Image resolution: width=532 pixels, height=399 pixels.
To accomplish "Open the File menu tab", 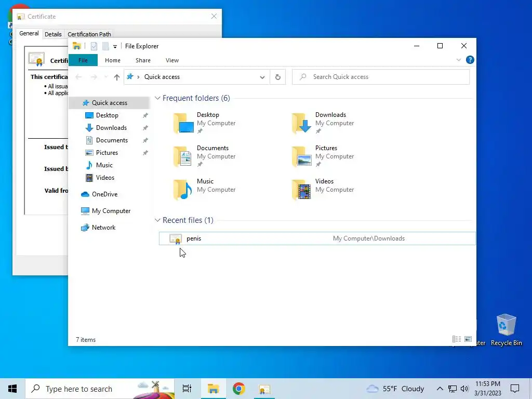I will pos(83,60).
